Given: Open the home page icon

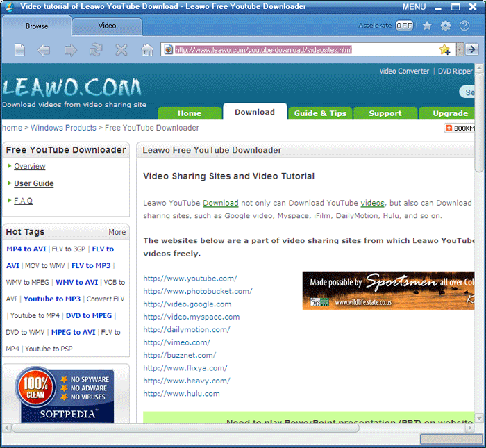Looking at the screenshot, I should click(147, 50).
